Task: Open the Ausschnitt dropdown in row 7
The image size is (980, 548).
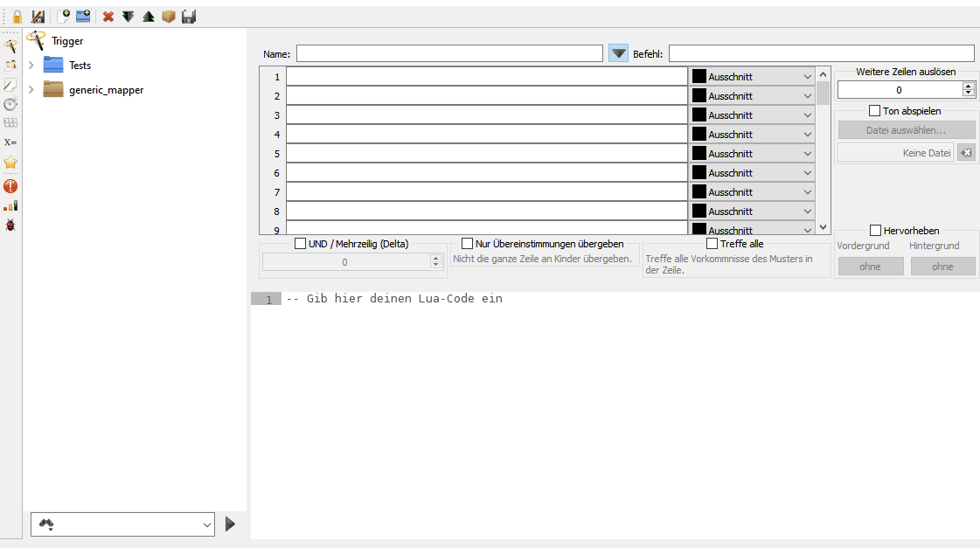Action: (x=751, y=191)
